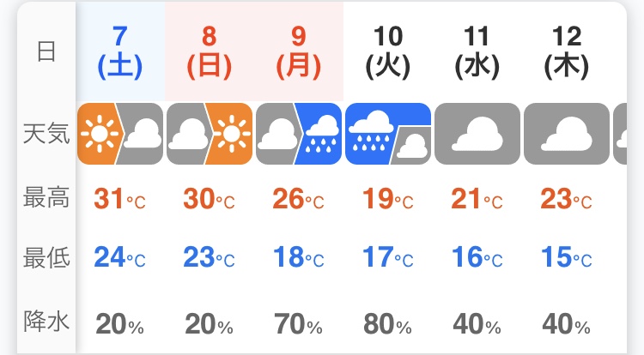Select the Sunday 8 (日) date header
Image resolution: width=644 pixels, height=355 pixels.
(210, 51)
